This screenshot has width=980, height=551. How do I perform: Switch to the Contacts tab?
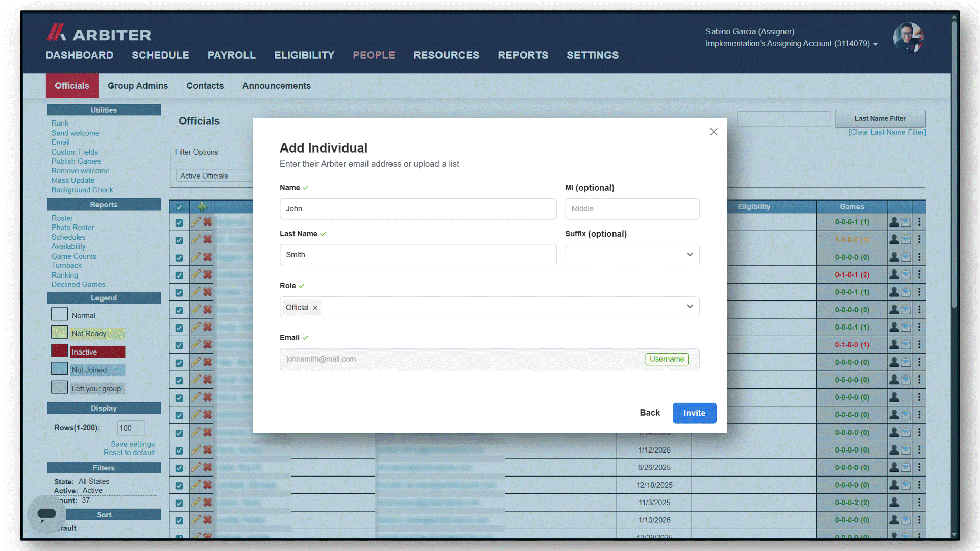pyautogui.click(x=205, y=86)
